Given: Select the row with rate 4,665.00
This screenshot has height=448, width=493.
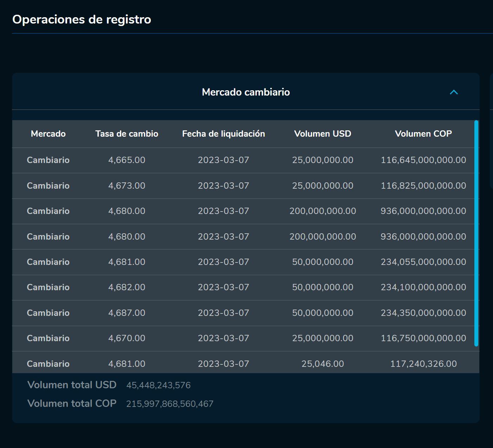Looking at the screenshot, I should tap(211, 160).
